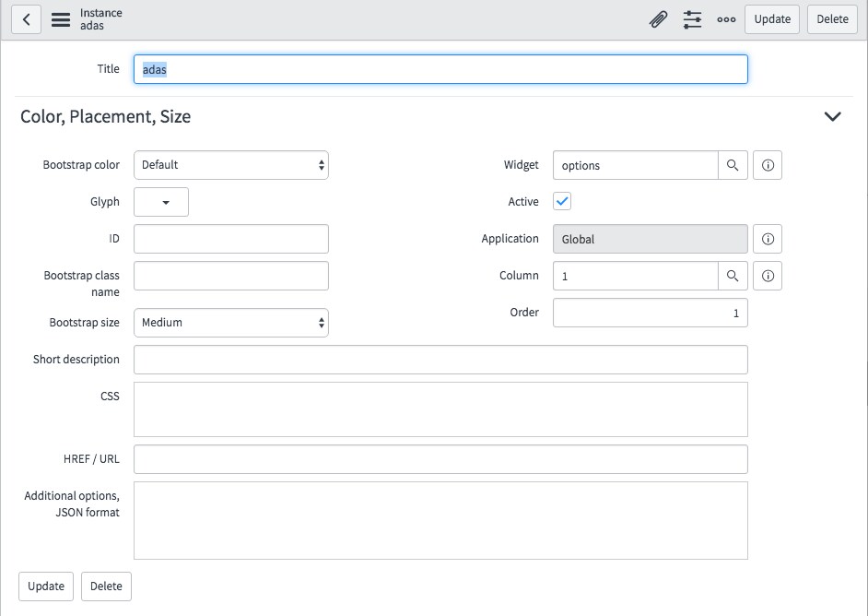Open the personalize form sliders icon
868x616 pixels.
point(692,19)
